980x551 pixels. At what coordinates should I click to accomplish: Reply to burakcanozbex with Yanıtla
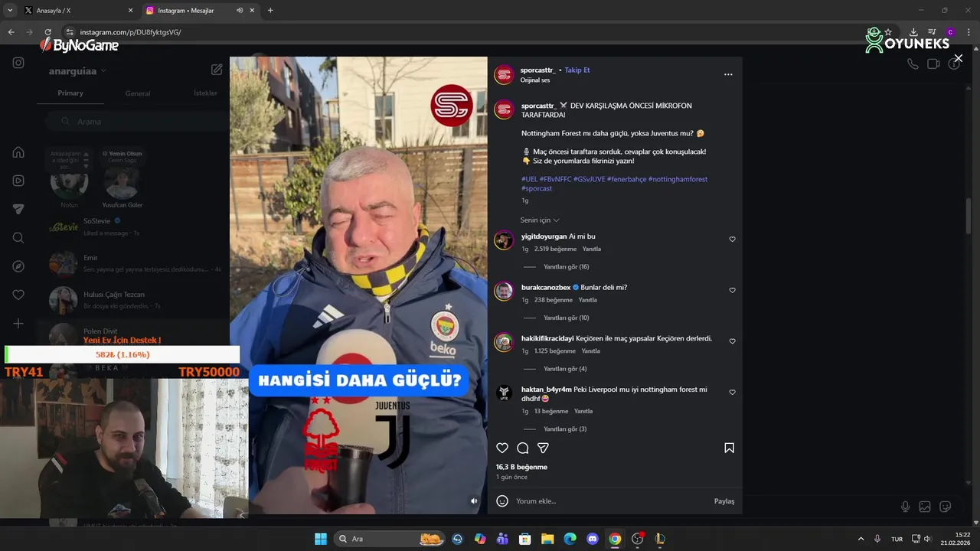(x=587, y=300)
